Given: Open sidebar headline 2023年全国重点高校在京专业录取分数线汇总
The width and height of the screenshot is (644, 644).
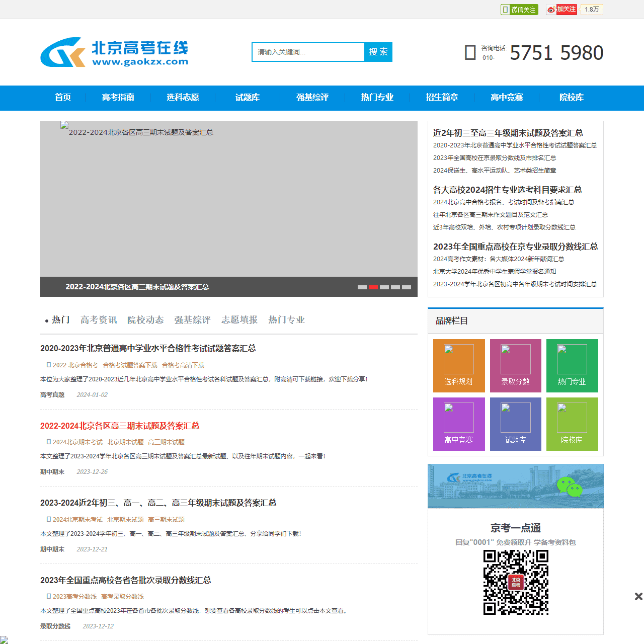Looking at the screenshot, I should click(516, 247).
